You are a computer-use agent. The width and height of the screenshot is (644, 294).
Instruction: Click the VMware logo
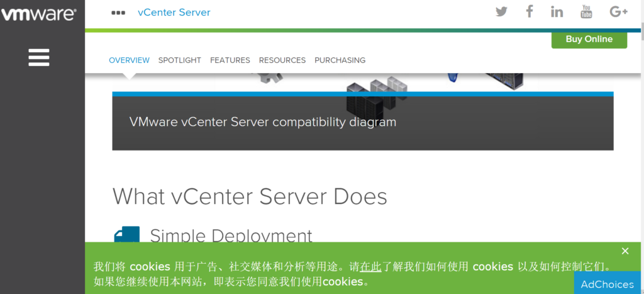click(38, 15)
